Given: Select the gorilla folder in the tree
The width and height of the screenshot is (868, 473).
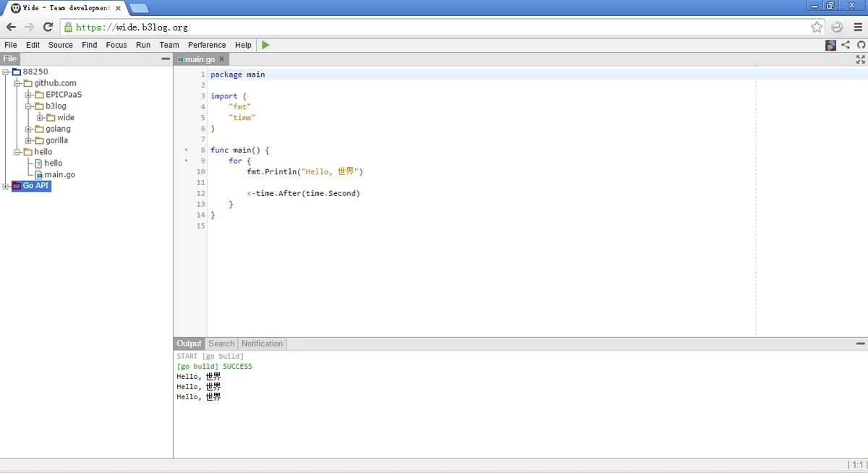Looking at the screenshot, I should pos(56,140).
